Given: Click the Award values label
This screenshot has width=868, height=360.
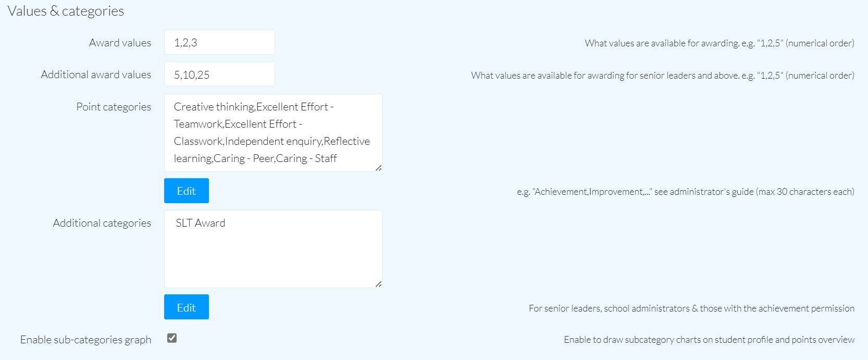Looking at the screenshot, I should coord(120,43).
